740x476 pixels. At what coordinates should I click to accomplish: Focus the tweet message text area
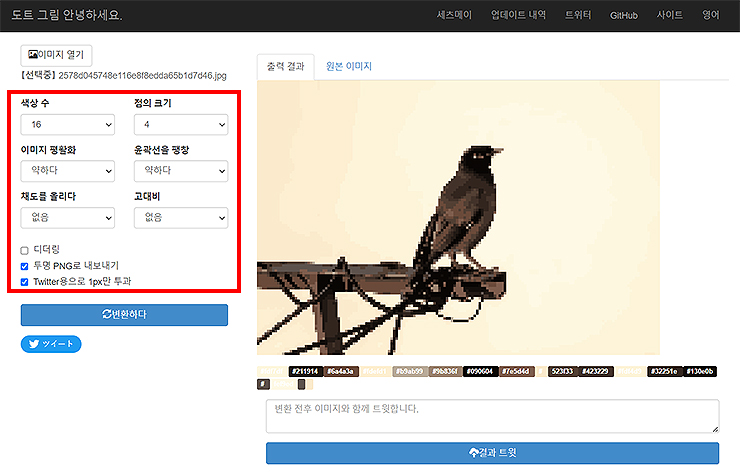(492, 416)
